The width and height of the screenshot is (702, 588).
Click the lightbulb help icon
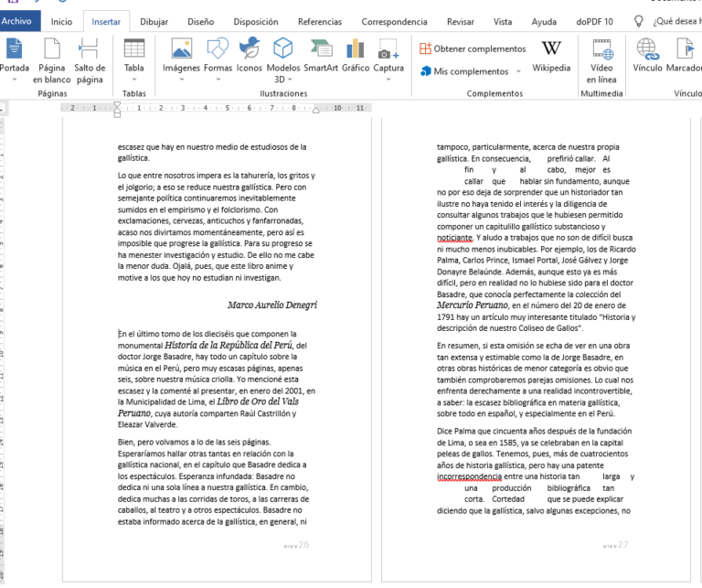(x=639, y=21)
